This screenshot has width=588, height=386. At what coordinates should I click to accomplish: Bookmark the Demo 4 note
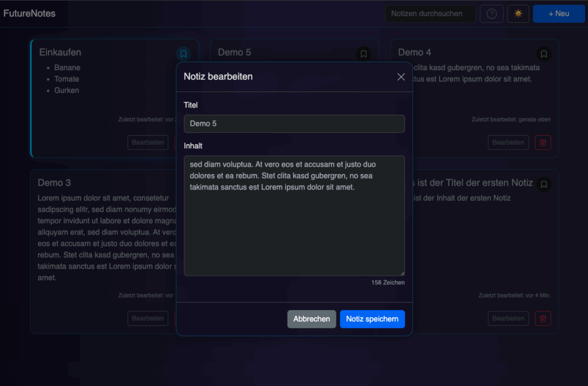[543, 53]
